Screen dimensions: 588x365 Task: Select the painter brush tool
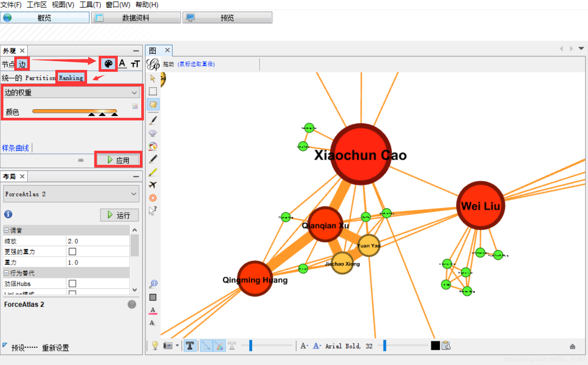tap(153, 120)
